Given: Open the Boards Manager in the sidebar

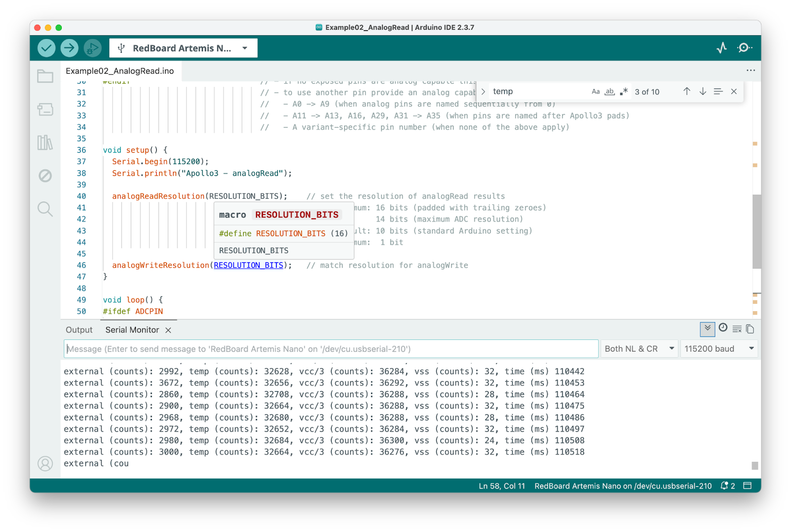Looking at the screenshot, I should pyautogui.click(x=45, y=109).
